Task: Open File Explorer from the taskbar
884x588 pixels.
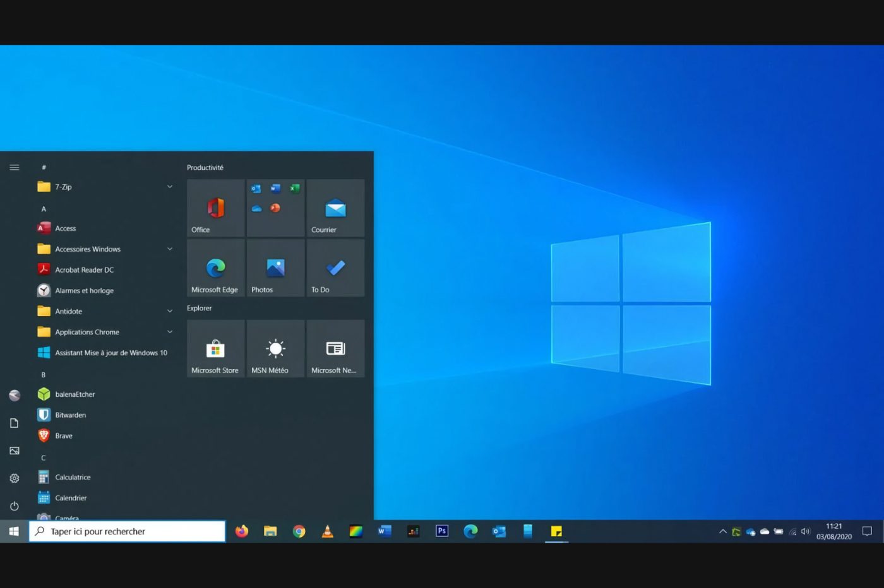Action: coord(270,531)
